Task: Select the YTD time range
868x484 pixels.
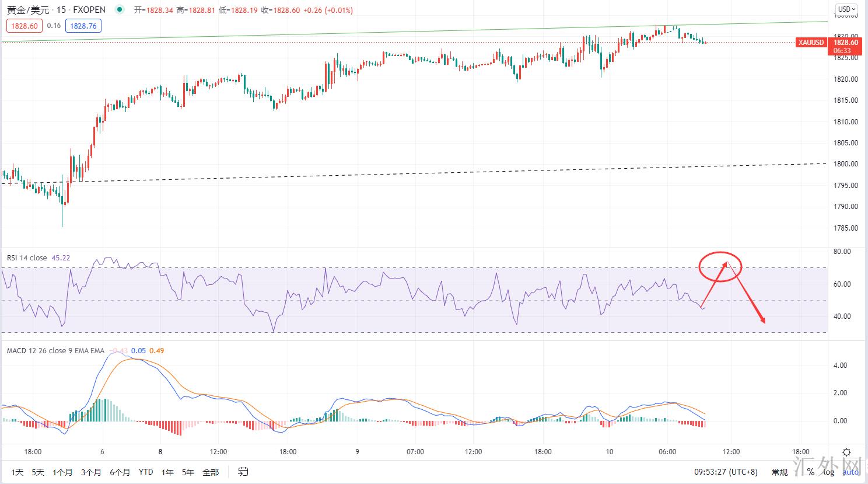Action: [x=146, y=472]
